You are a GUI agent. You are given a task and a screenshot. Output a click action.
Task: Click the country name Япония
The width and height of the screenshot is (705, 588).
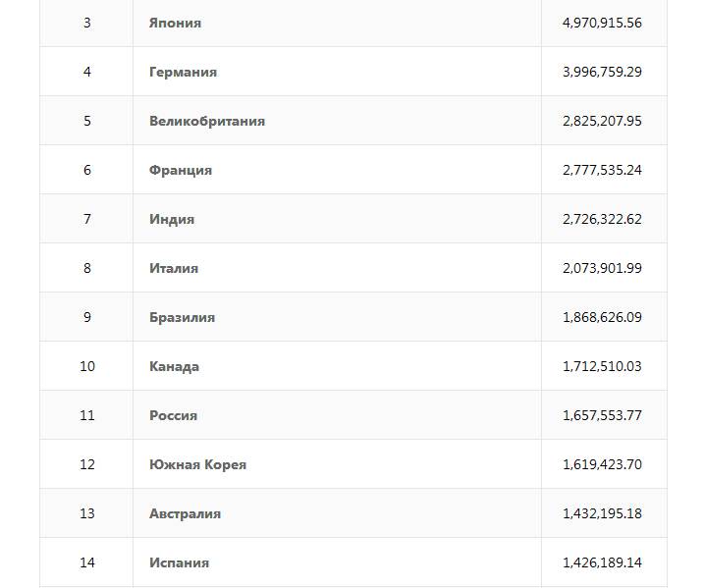(x=175, y=23)
